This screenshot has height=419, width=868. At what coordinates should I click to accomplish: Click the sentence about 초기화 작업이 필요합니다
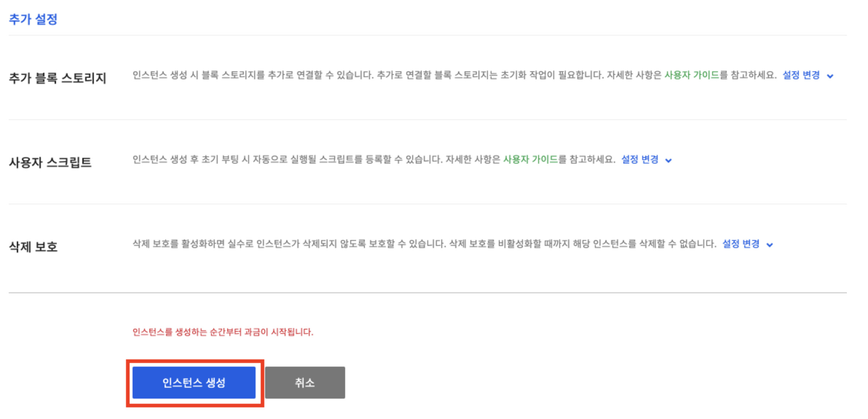point(490,75)
